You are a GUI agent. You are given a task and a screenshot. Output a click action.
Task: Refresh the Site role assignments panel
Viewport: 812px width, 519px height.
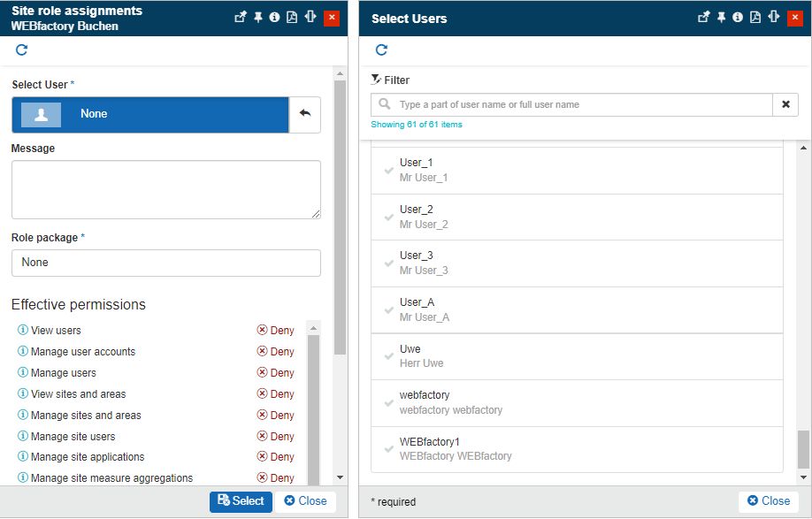coord(20,50)
